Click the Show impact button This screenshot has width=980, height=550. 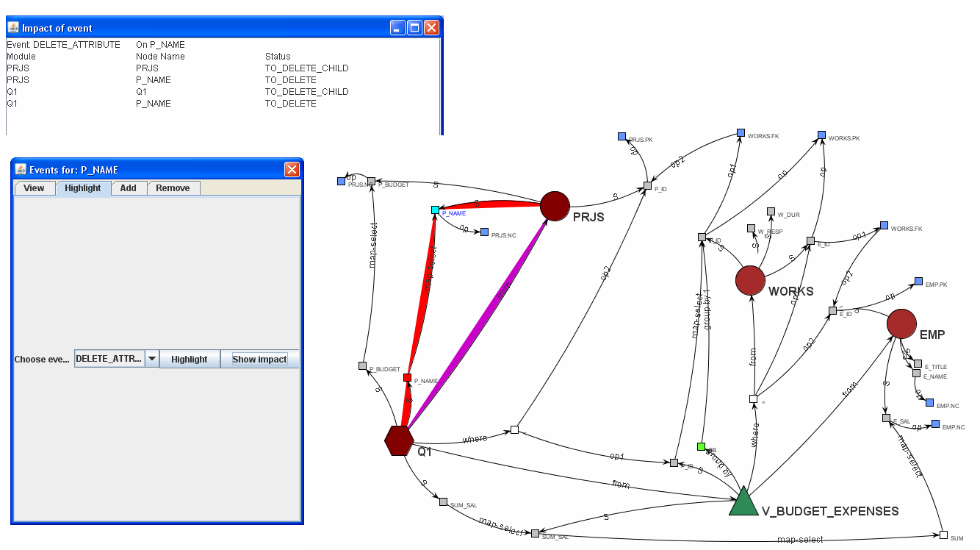(x=259, y=359)
